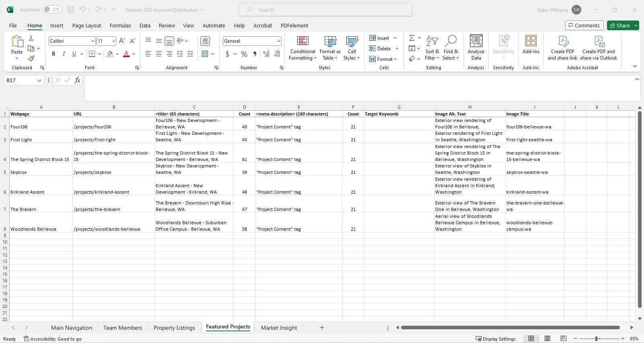Image resolution: width=644 pixels, height=343 pixels.
Task: Switch to Page Break Preview in status bar
Action: click(x=564, y=339)
